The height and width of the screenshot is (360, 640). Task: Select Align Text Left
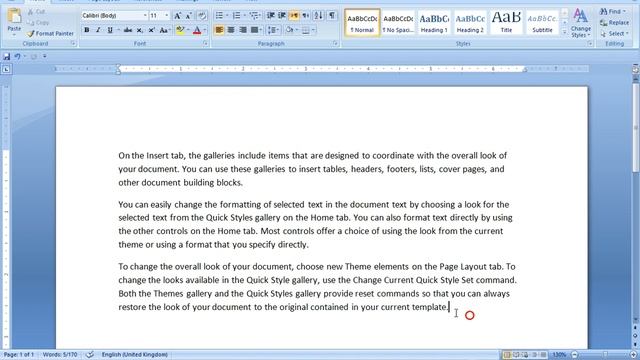coord(219,30)
